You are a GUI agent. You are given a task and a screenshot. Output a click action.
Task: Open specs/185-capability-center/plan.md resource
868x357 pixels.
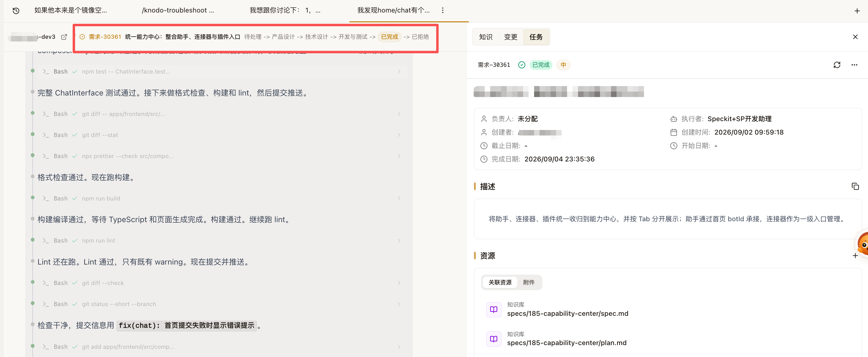coord(567,343)
